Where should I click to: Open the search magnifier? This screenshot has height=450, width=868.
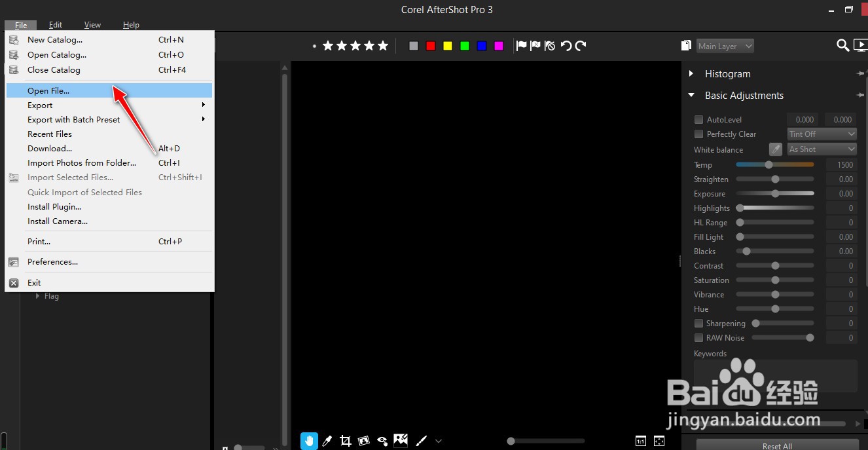843,45
